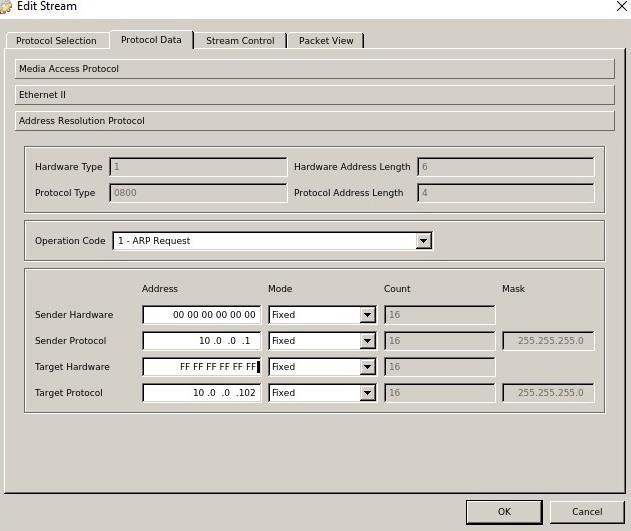Viewport: 631px width, 531px height.
Task: Confirm changes with the OK button
Action: pos(504,512)
